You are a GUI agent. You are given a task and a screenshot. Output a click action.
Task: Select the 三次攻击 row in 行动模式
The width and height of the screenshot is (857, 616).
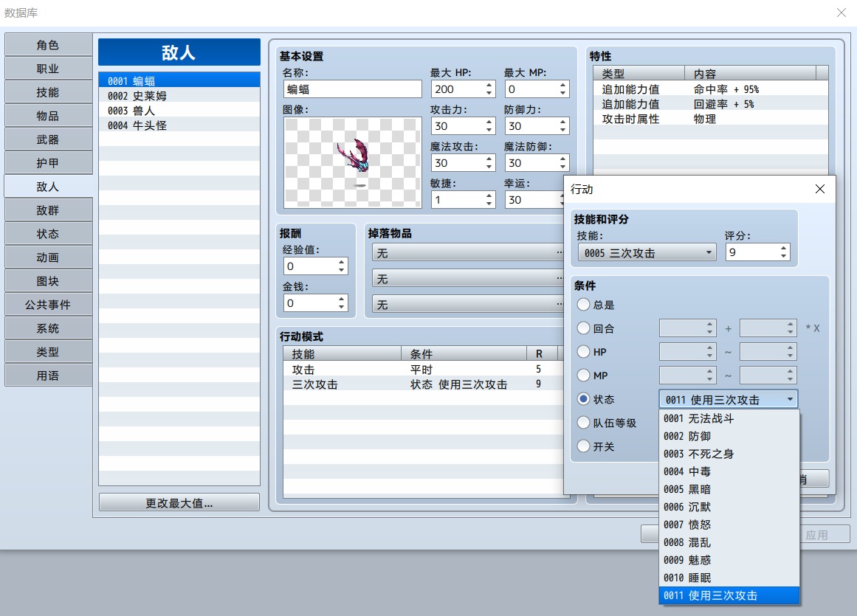[420, 384]
